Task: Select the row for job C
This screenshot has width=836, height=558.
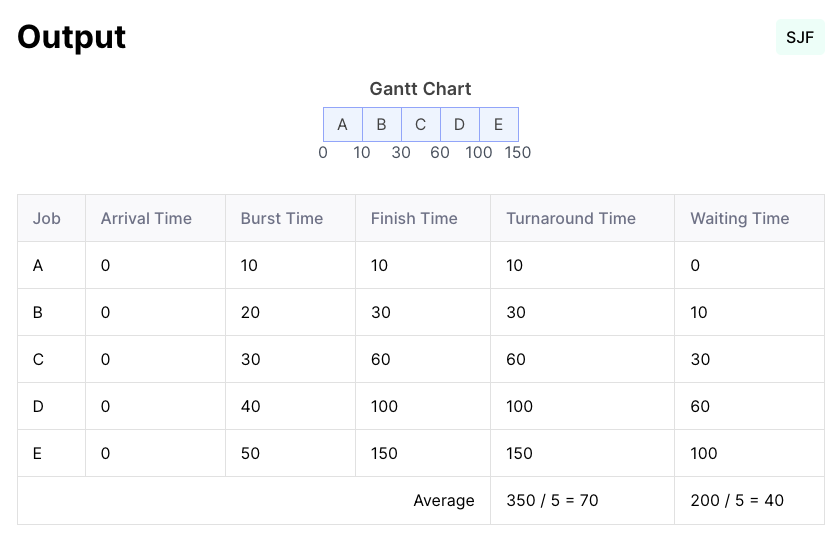Action: (x=421, y=359)
